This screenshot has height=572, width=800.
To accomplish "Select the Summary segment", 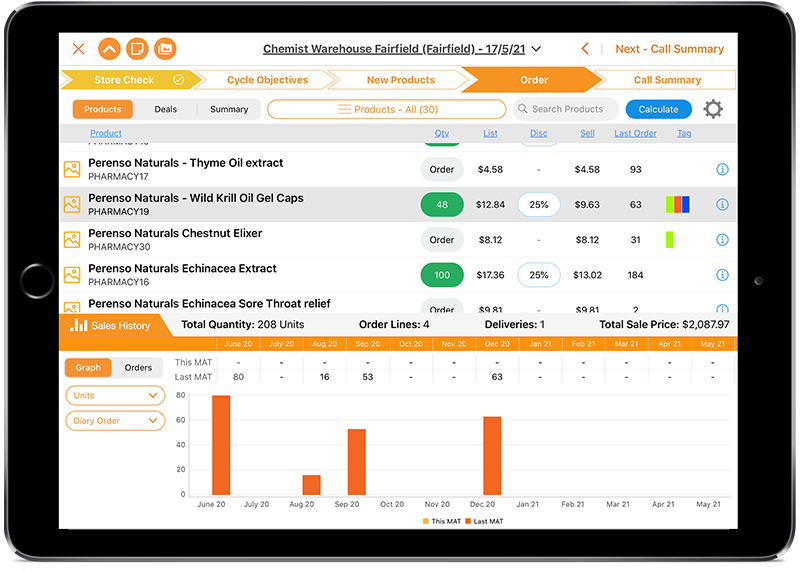I will click(229, 109).
